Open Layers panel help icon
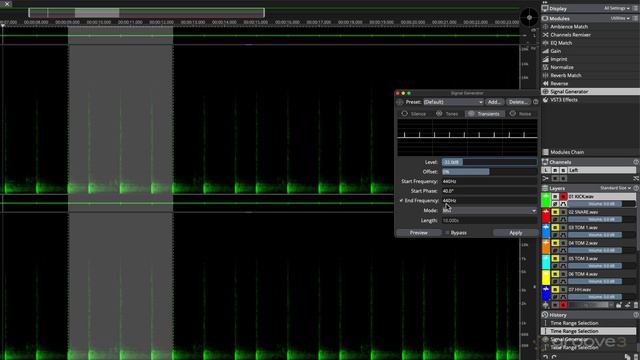The height and width of the screenshot is (360, 640). click(x=636, y=188)
